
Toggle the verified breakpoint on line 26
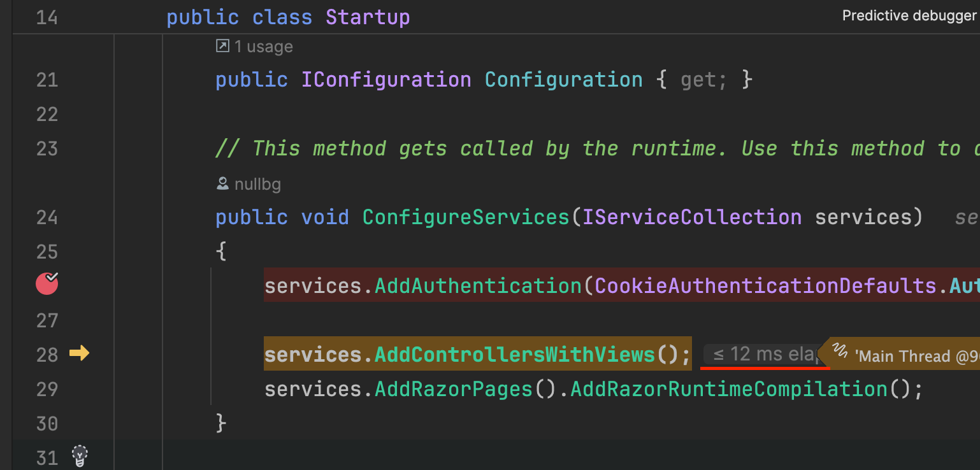[x=47, y=284]
